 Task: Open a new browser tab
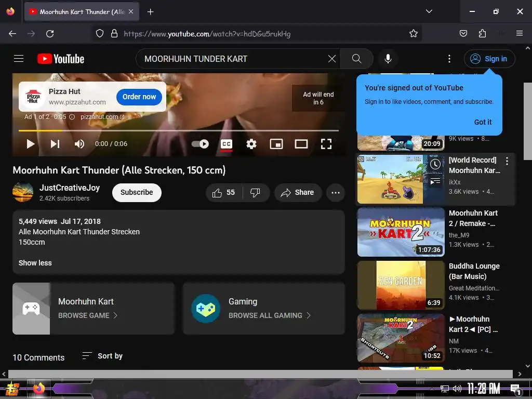(x=150, y=12)
